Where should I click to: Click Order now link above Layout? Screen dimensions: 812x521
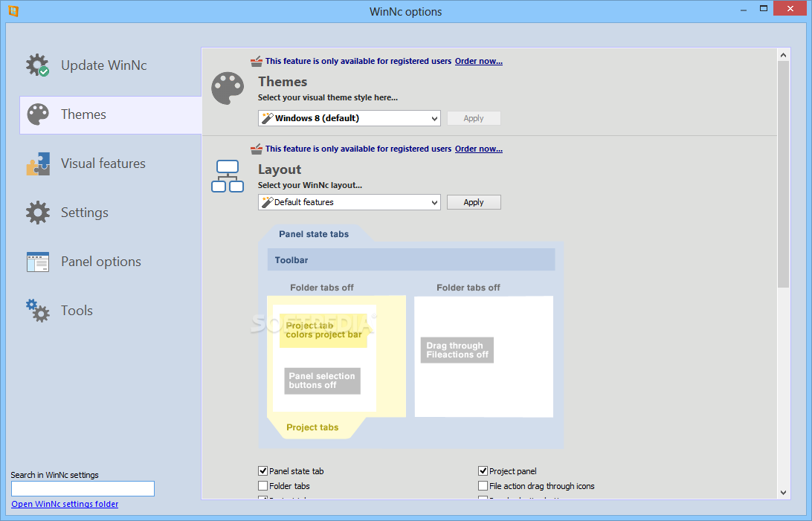pyautogui.click(x=479, y=149)
